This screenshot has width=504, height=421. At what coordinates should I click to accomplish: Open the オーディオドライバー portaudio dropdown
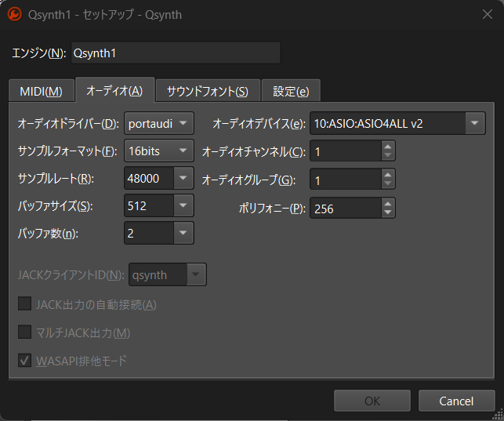pos(159,123)
